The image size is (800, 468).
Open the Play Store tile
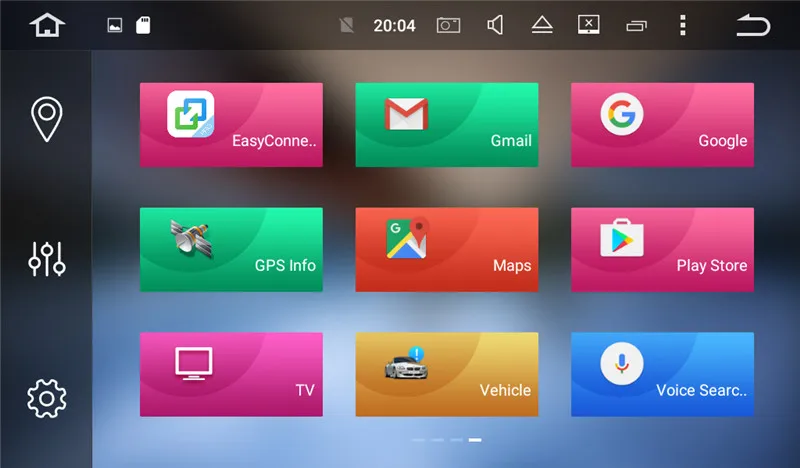662,250
